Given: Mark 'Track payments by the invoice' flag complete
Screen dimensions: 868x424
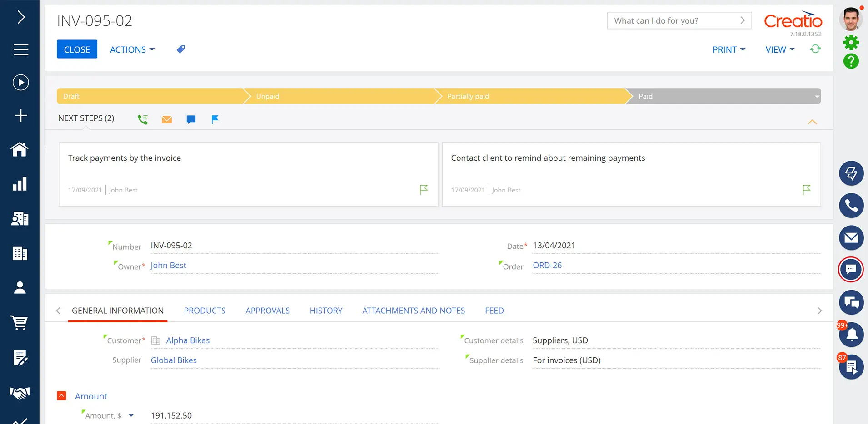Looking at the screenshot, I should click(x=424, y=189).
